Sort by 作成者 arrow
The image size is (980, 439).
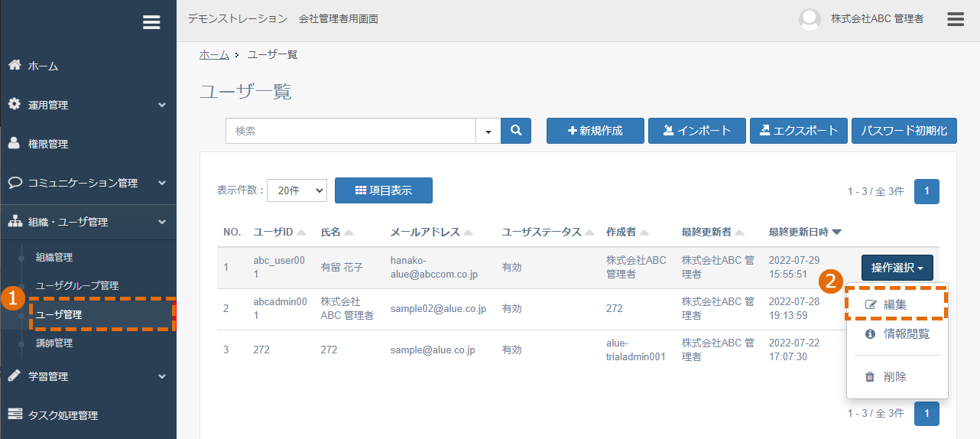pyautogui.click(x=644, y=233)
